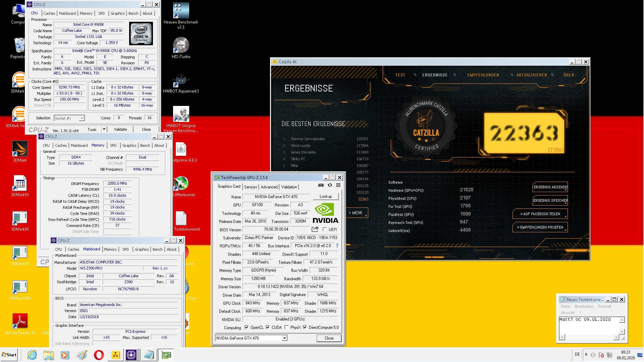Click the MEHR button in Catzilla results
Image resolution: width=644 pixels, height=362 pixels.
pos(357,213)
